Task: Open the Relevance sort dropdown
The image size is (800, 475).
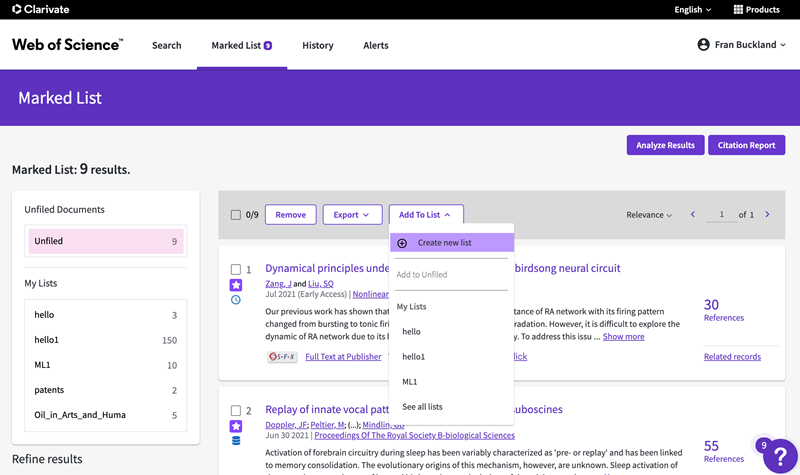Action: coord(649,215)
